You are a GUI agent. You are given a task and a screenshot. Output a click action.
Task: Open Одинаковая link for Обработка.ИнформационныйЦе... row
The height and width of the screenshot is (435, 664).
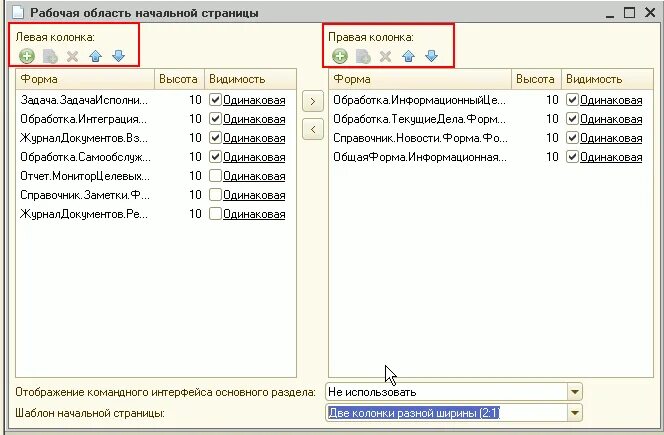coord(611,100)
